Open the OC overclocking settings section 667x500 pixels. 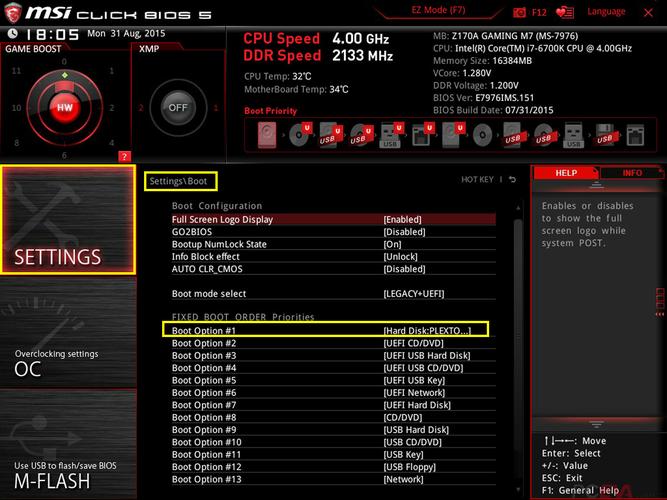(x=68, y=333)
